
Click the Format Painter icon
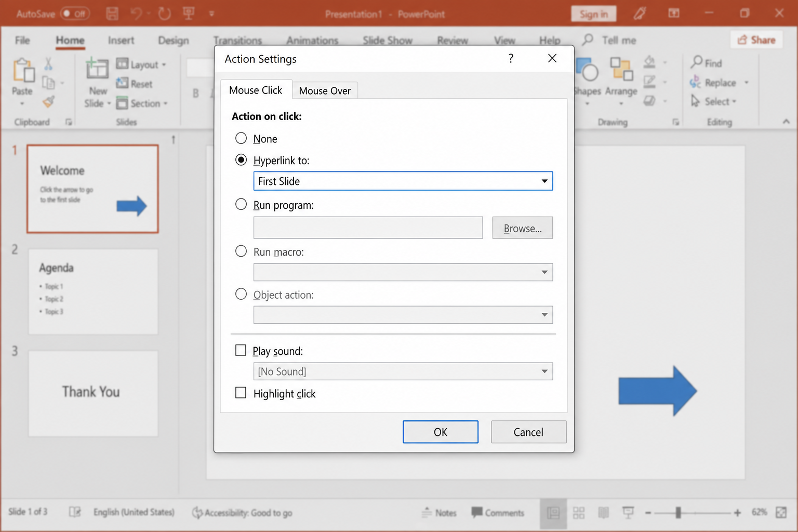pos(48,102)
